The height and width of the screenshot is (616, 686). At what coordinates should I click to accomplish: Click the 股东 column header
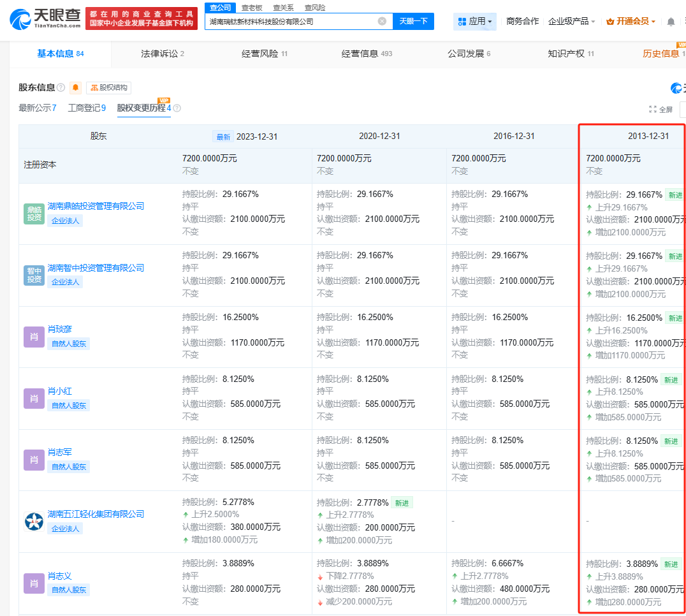point(98,136)
